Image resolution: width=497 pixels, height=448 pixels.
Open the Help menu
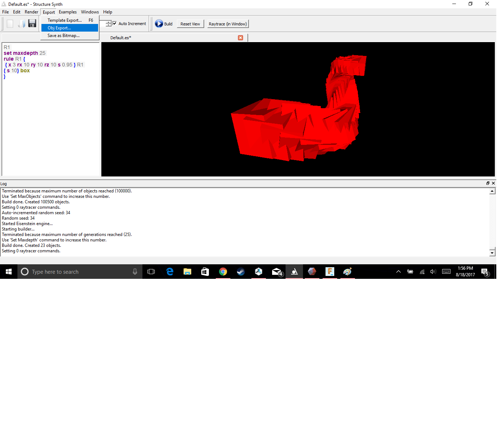pyautogui.click(x=108, y=12)
